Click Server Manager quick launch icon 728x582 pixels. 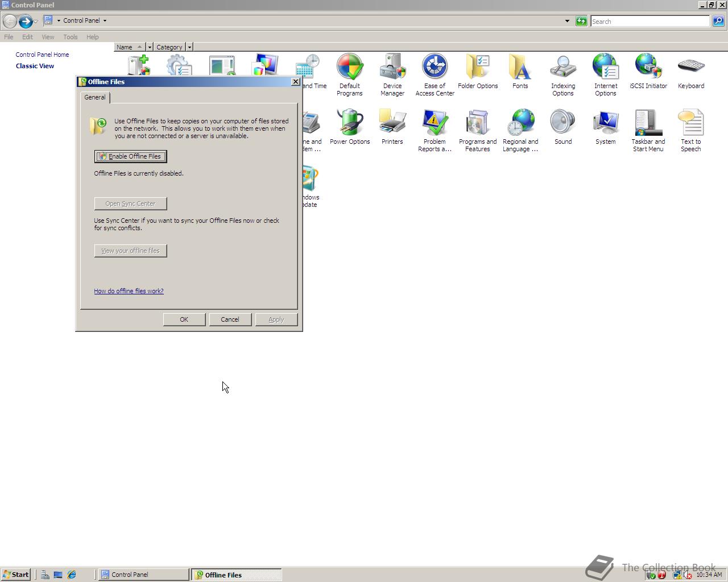[x=44, y=575]
